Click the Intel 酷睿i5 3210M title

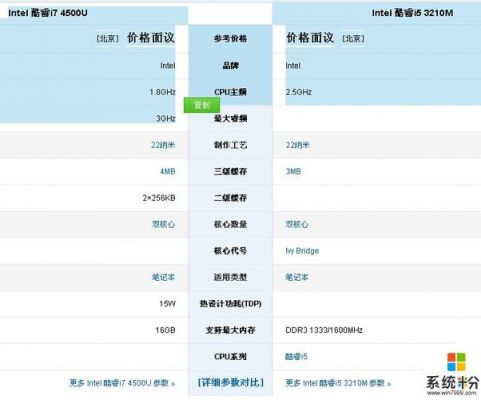(412, 13)
